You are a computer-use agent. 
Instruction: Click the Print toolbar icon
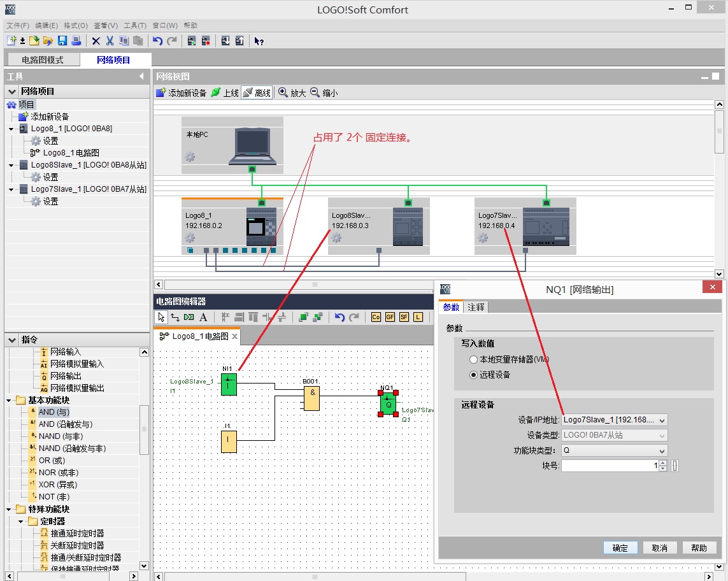[x=76, y=41]
